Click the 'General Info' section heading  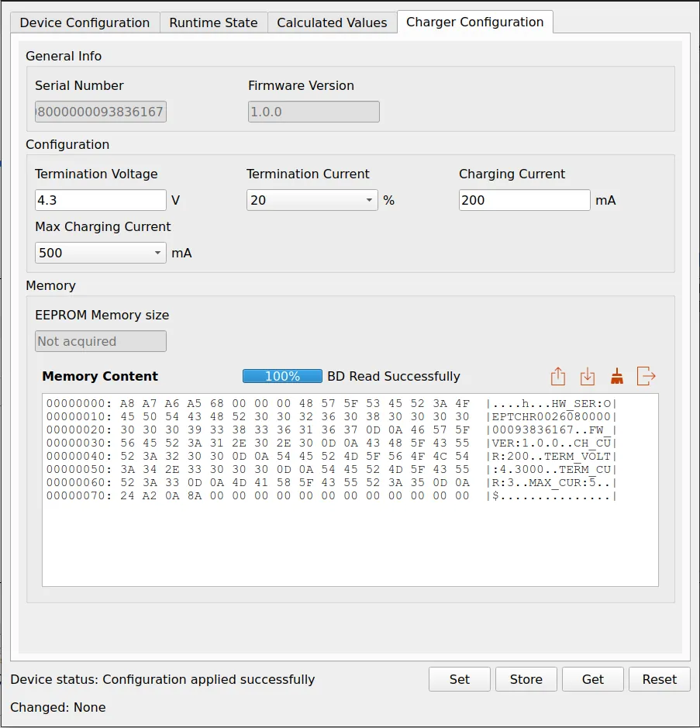tap(64, 56)
